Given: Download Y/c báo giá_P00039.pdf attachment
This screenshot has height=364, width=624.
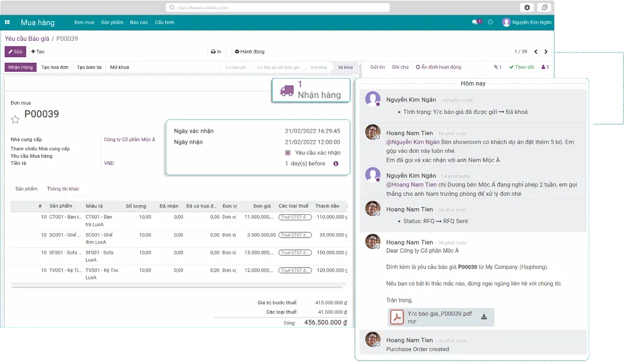Looking at the screenshot, I should [x=484, y=317].
